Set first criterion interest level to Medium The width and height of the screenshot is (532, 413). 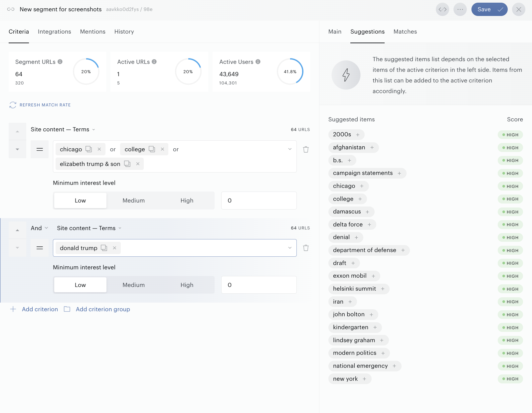pos(134,201)
